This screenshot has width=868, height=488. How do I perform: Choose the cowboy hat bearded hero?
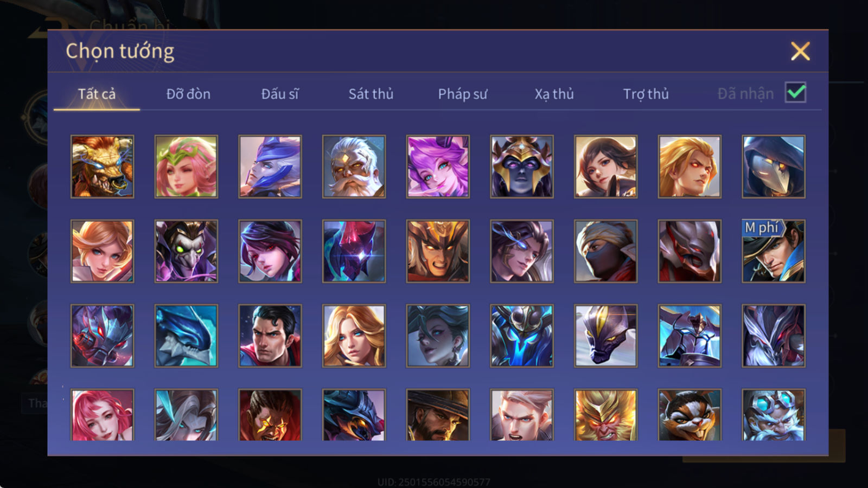(x=438, y=415)
